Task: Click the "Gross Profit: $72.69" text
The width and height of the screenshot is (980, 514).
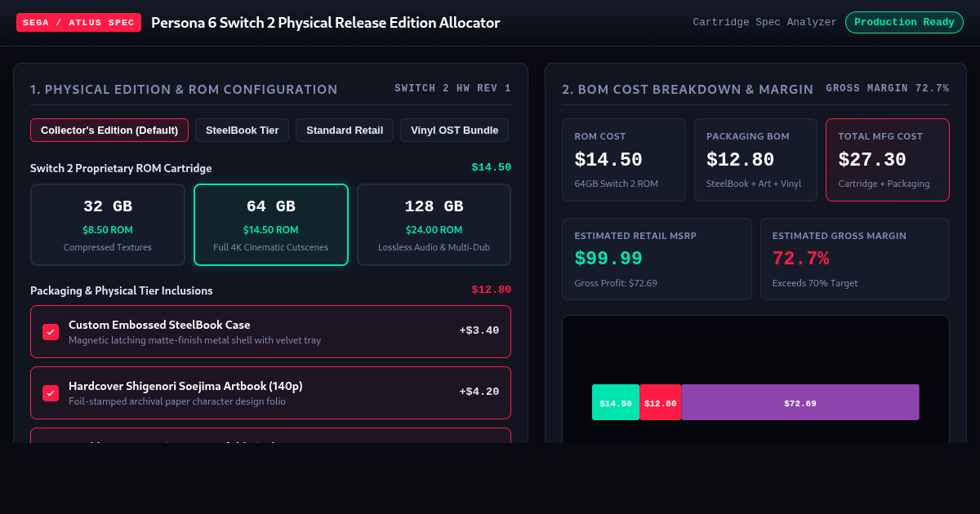Action: tap(616, 283)
